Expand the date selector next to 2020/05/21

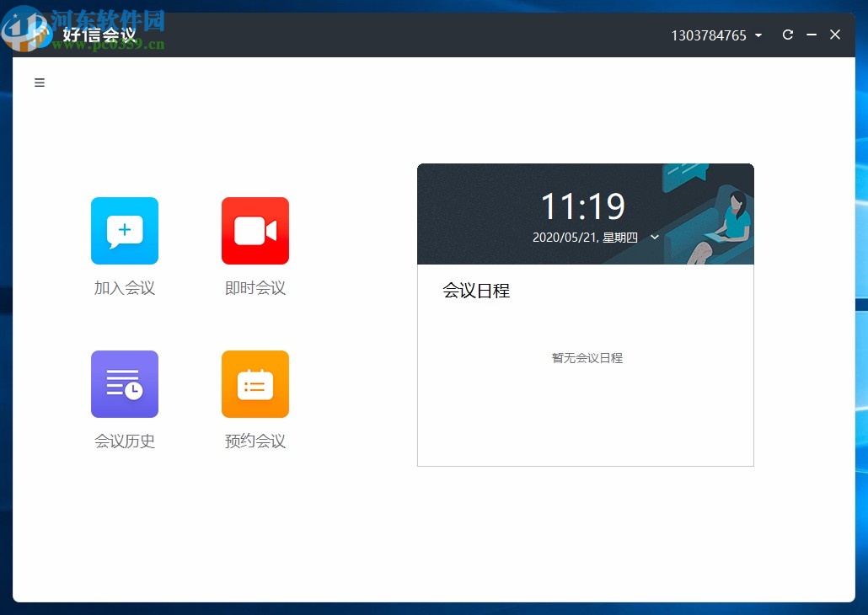(655, 238)
